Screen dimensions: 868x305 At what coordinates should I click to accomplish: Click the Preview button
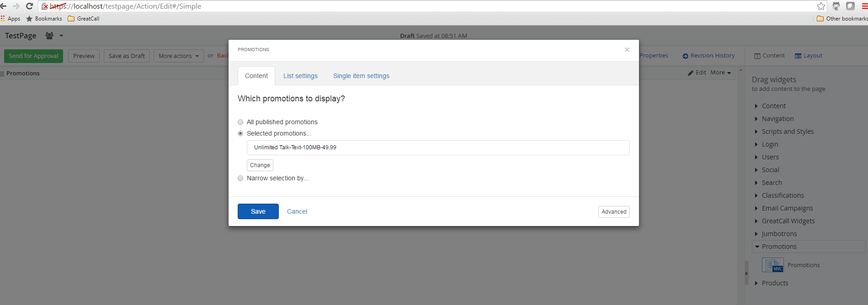pyautogui.click(x=84, y=56)
